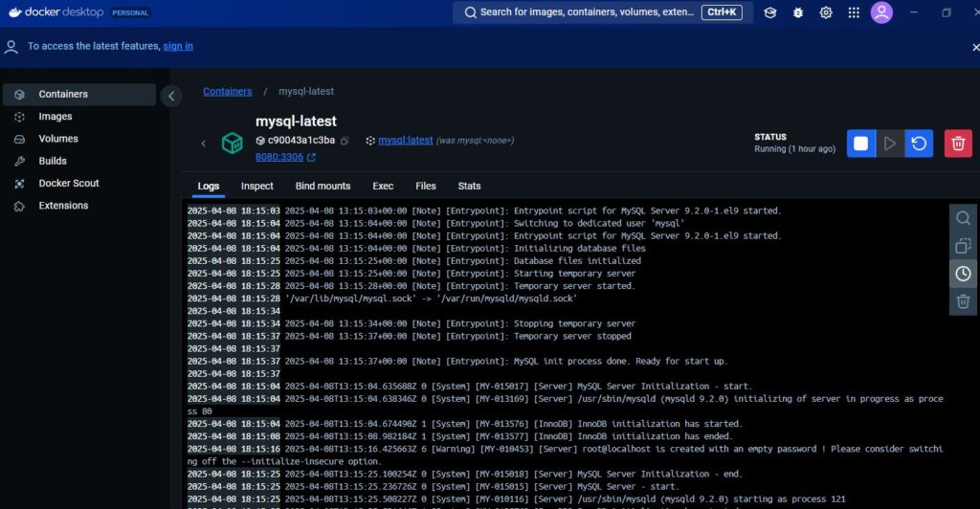Image resolution: width=980 pixels, height=509 pixels.
Task: Clear logs with trash icon in log panel
Action: (963, 302)
